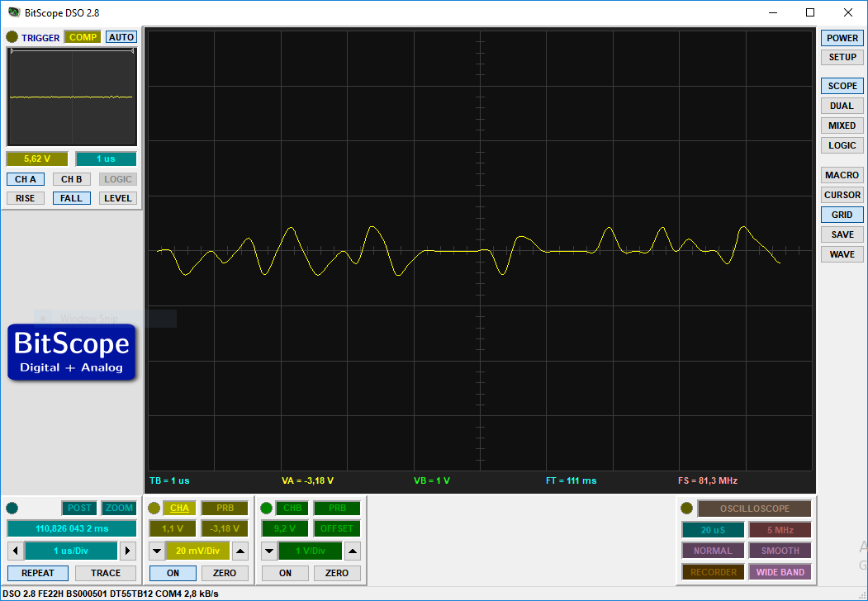Zero the Channel A offset
Screen dimensions: 868x601
[x=224, y=573]
